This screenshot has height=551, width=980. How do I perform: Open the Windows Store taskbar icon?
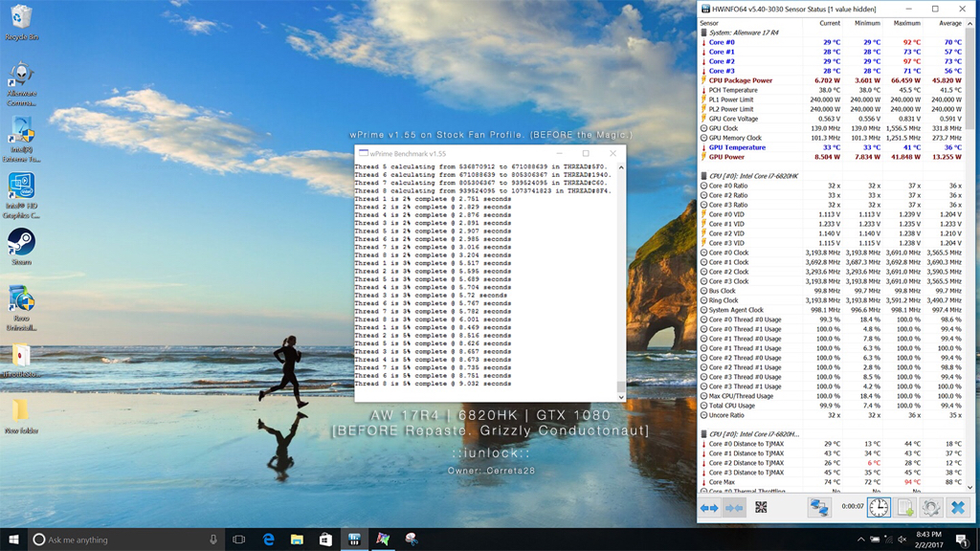pyautogui.click(x=325, y=540)
